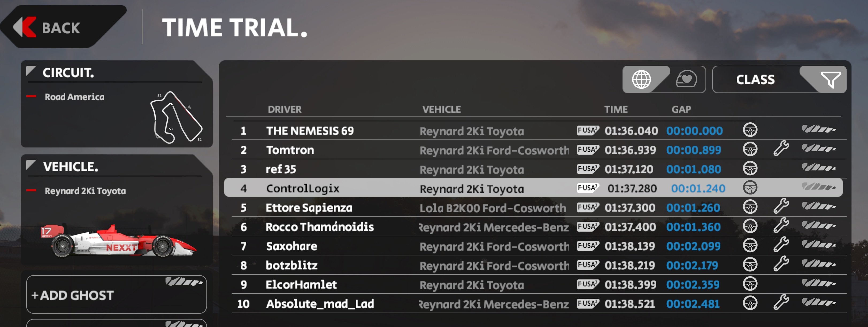The height and width of the screenshot is (327, 868).
Task: Expand the CIRCUIT panel triangle
Action: pos(31,71)
